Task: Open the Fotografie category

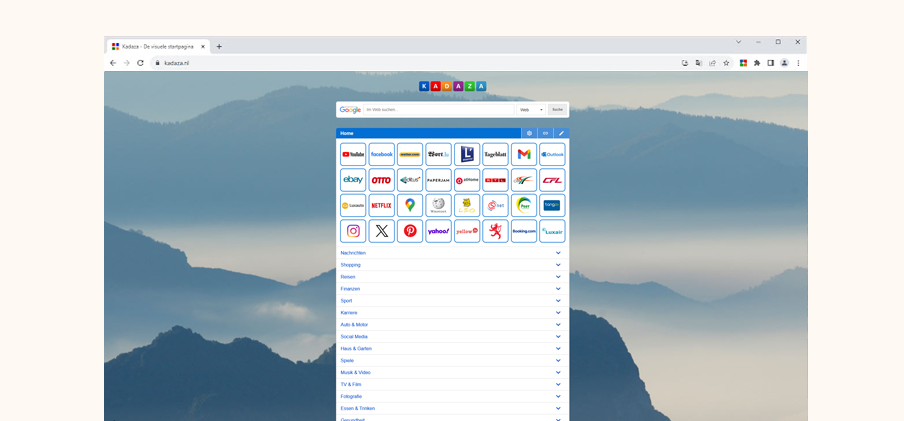Action: click(453, 396)
